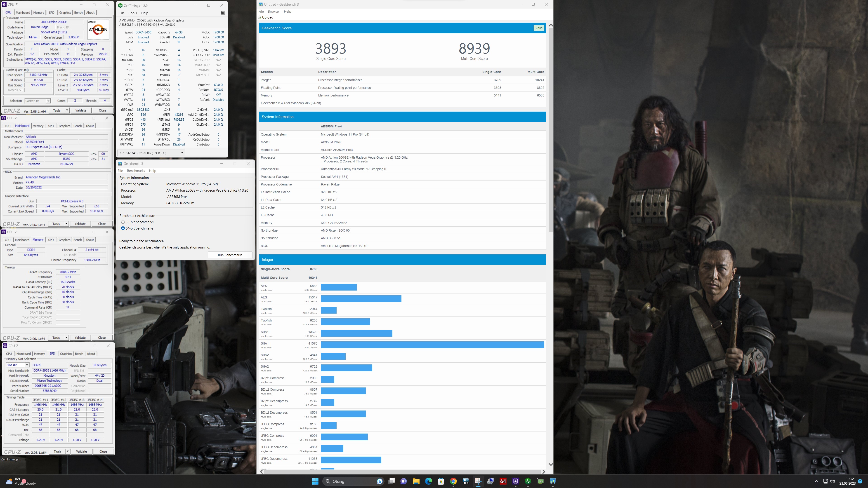Screen dimensions: 868x488
Task: Open the notification center badge showing 2
Action: pos(860,481)
